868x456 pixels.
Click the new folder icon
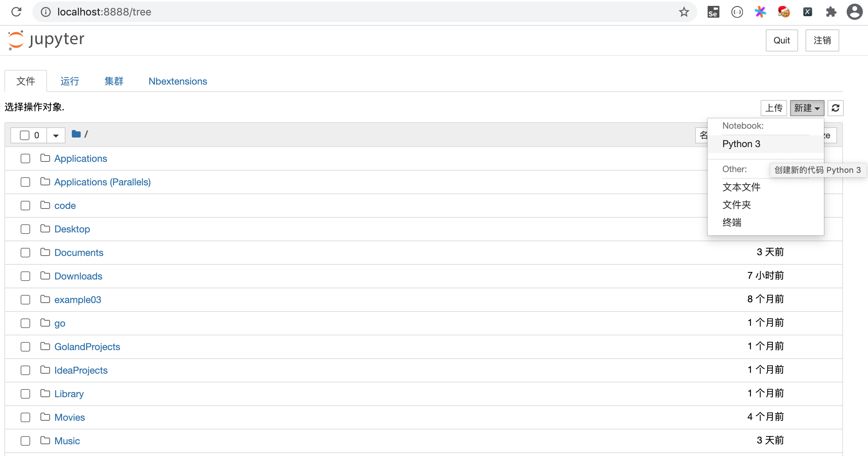coord(737,204)
